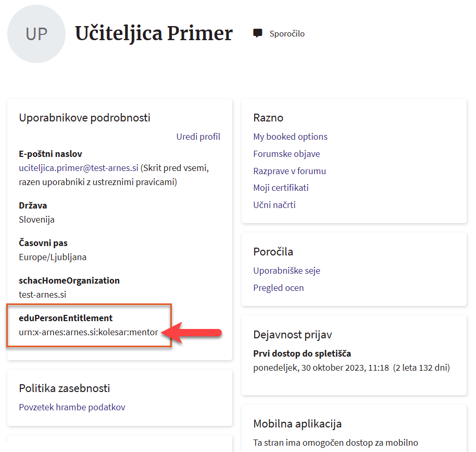Open the Sporočilo message link text

(287, 34)
